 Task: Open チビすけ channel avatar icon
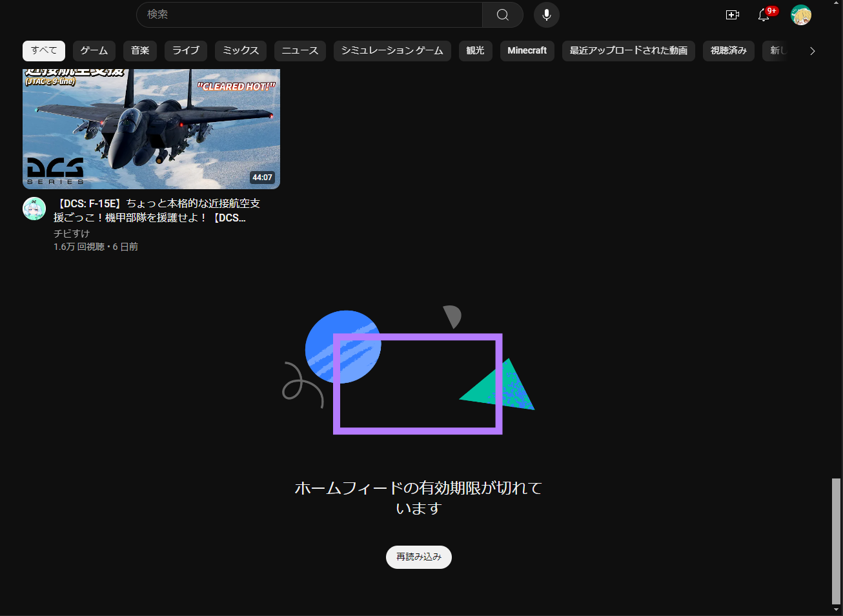point(34,209)
